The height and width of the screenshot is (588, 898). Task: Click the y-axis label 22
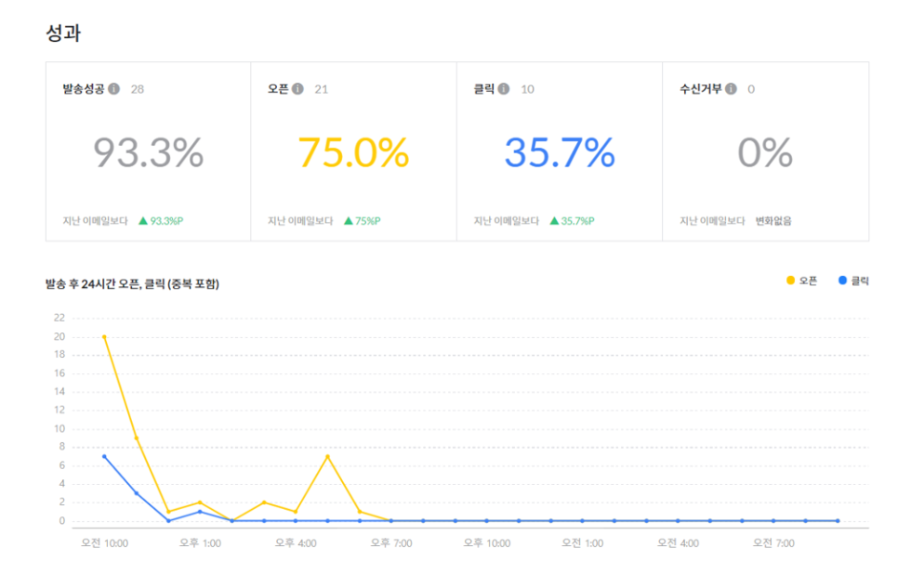[59, 318]
